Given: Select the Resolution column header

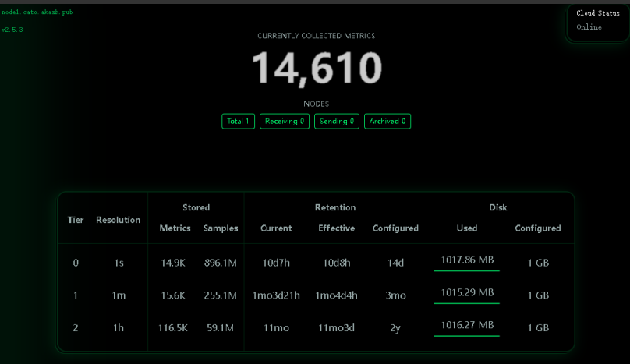Looking at the screenshot, I should pos(119,220).
